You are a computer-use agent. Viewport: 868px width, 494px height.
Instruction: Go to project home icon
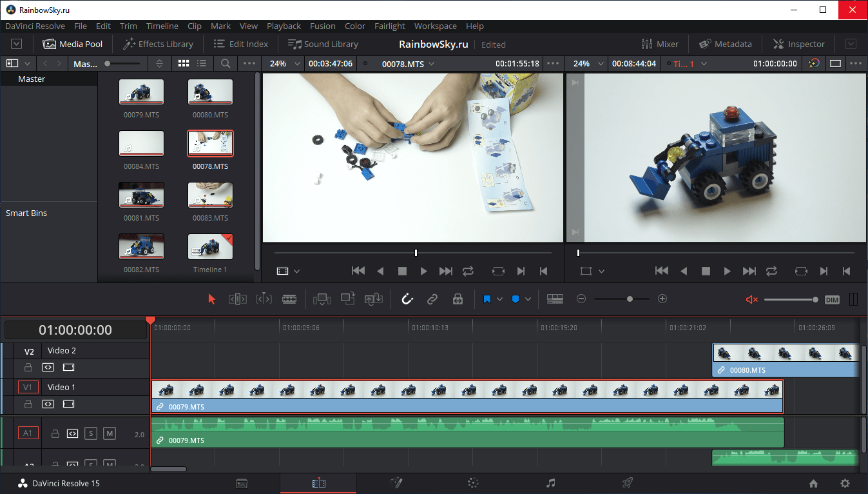(813, 483)
